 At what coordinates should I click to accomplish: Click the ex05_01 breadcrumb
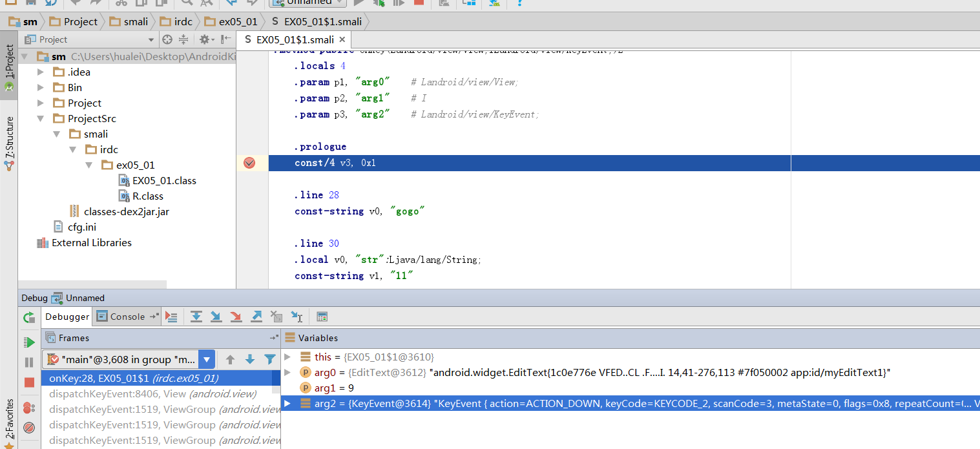pos(231,21)
